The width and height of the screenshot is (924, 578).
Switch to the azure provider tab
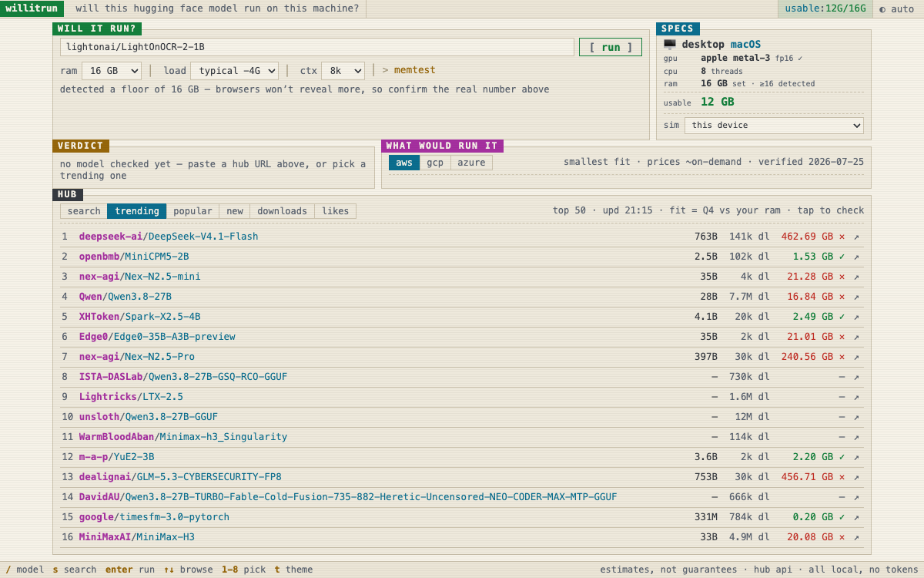(471, 163)
